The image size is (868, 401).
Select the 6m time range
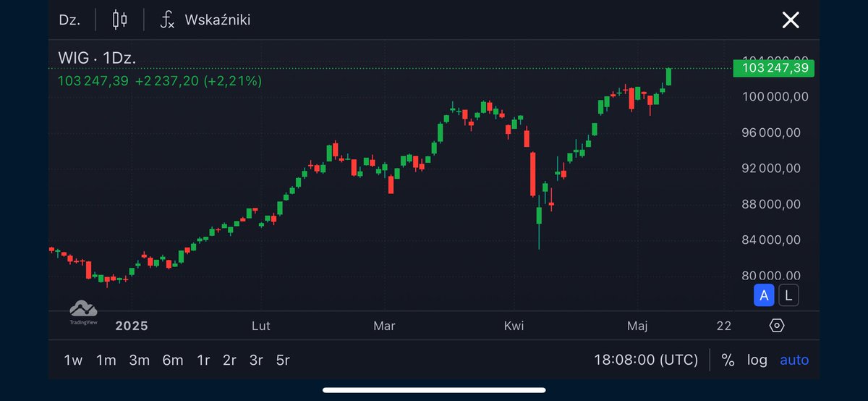click(x=173, y=360)
